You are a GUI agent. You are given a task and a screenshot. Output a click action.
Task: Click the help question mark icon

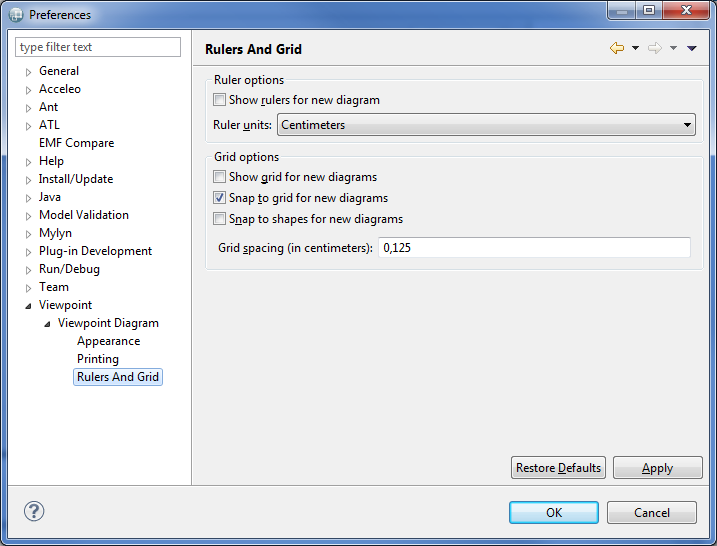[x=34, y=511]
